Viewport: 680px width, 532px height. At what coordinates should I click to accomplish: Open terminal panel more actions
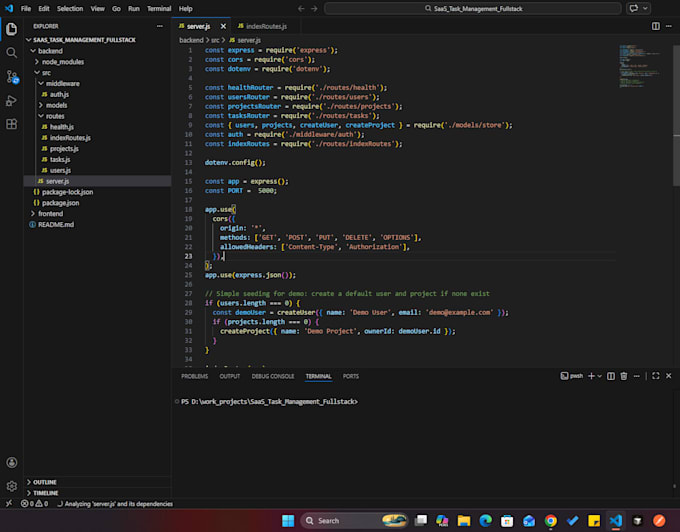point(637,376)
